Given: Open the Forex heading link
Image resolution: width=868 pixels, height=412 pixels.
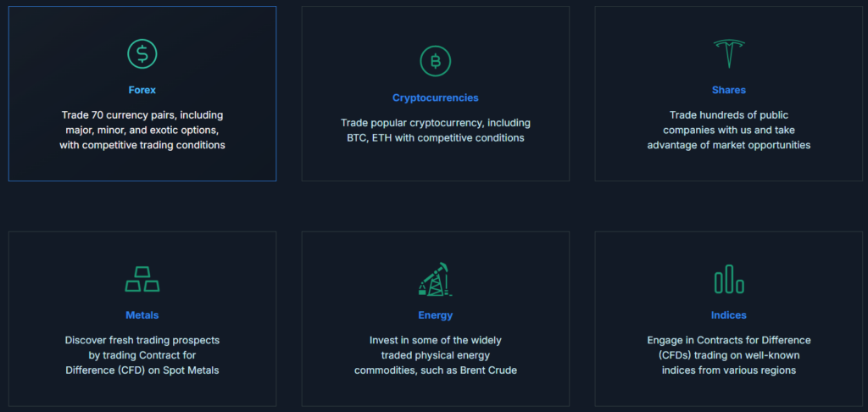Looking at the screenshot, I should coord(142,89).
